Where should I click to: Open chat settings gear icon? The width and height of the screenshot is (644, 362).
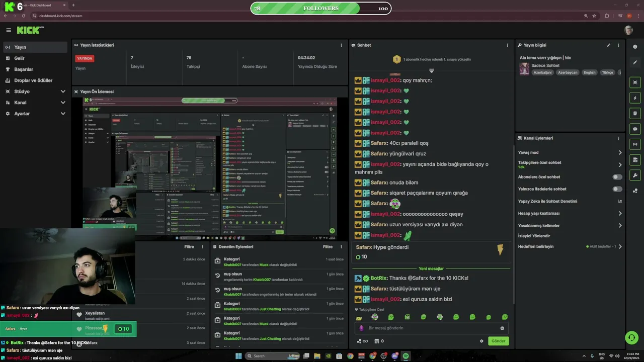pyautogui.click(x=481, y=341)
